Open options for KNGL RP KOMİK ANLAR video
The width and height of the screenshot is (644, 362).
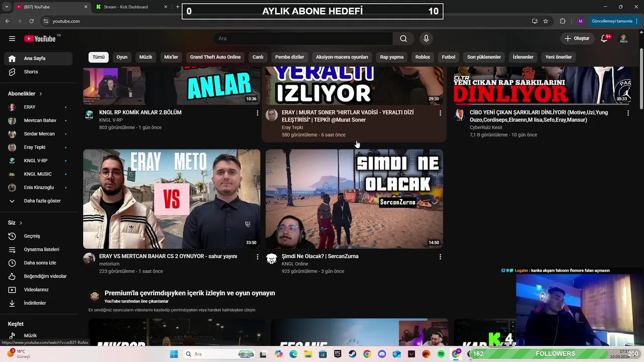click(x=257, y=113)
